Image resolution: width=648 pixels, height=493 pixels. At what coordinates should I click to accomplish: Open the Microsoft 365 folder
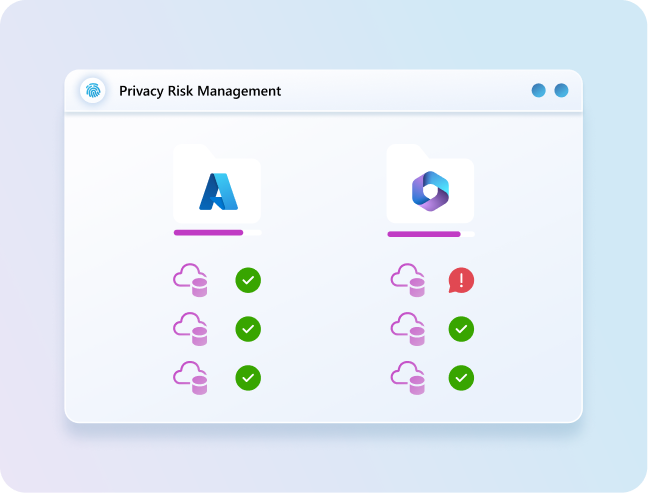[430, 184]
